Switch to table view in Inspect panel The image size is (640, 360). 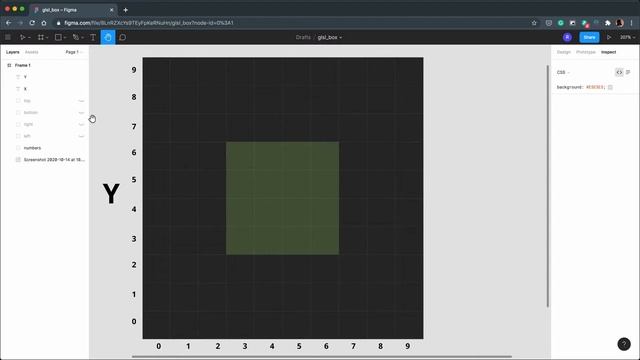(x=628, y=72)
